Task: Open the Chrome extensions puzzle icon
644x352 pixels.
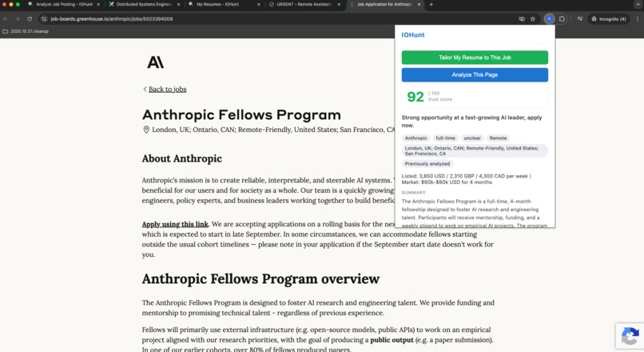Action: tap(562, 19)
